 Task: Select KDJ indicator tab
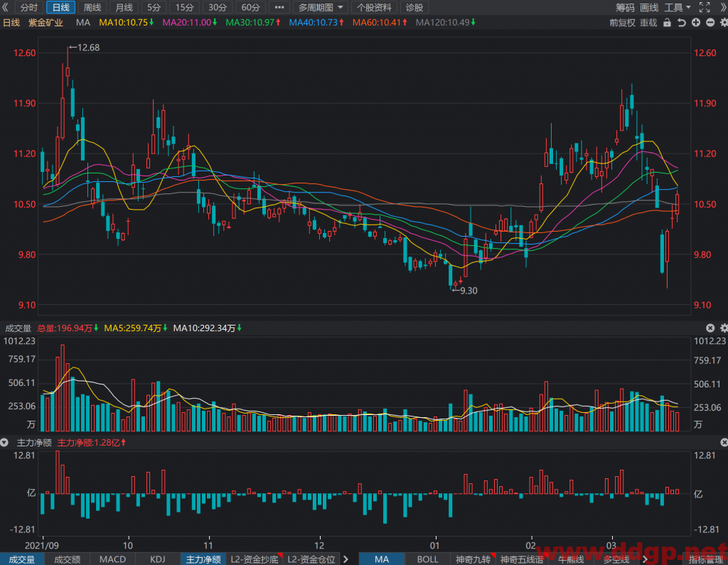tap(157, 559)
